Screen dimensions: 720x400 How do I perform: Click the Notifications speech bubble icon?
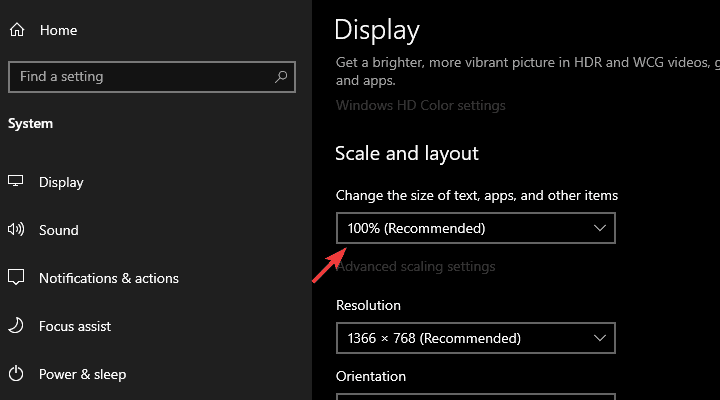(x=16, y=277)
